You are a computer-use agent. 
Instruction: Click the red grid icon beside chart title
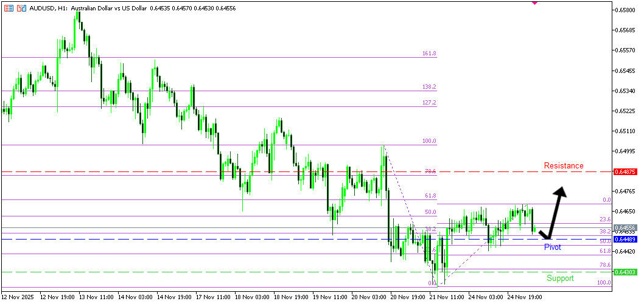point(9,9)
